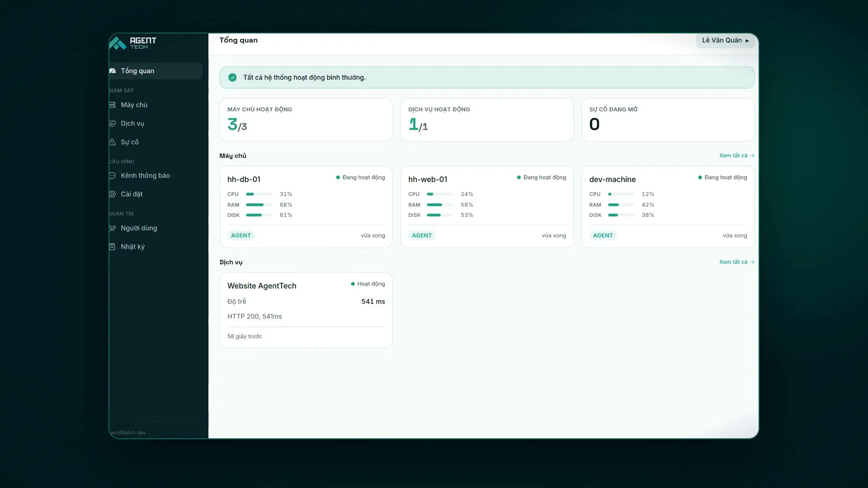Click hh-web-01 CPU usage bar
Screen dimensions: 868x488
click(440, 194)
